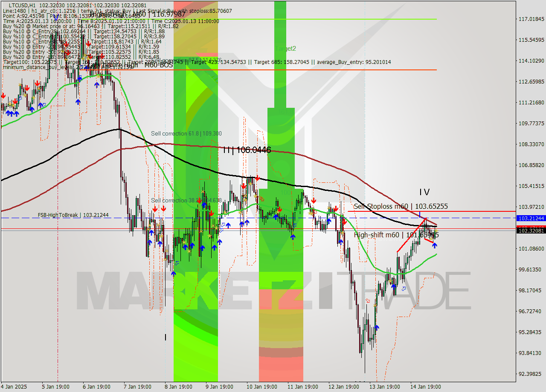The height and width of the screenshot is (392, 546).
Task: Click the 106.88520 price axis label
Action: 531,165
